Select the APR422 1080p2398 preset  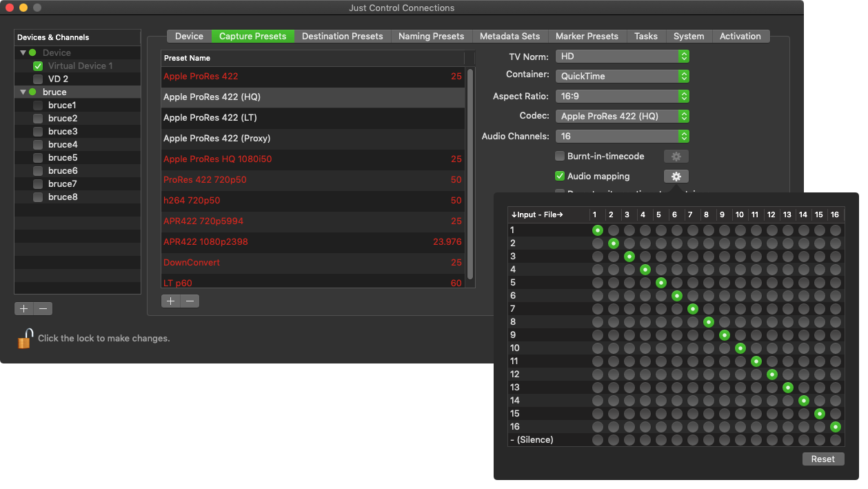[x=313, y=242]
